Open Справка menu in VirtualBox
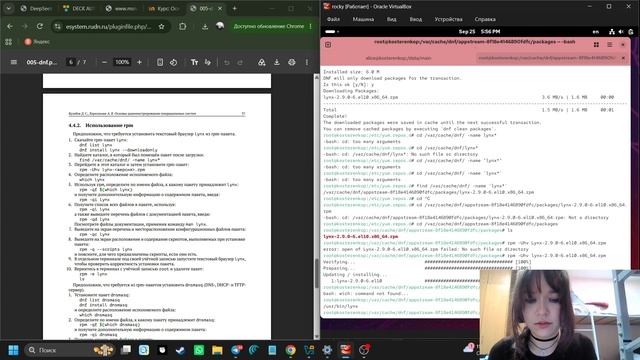 pos(485,19)
